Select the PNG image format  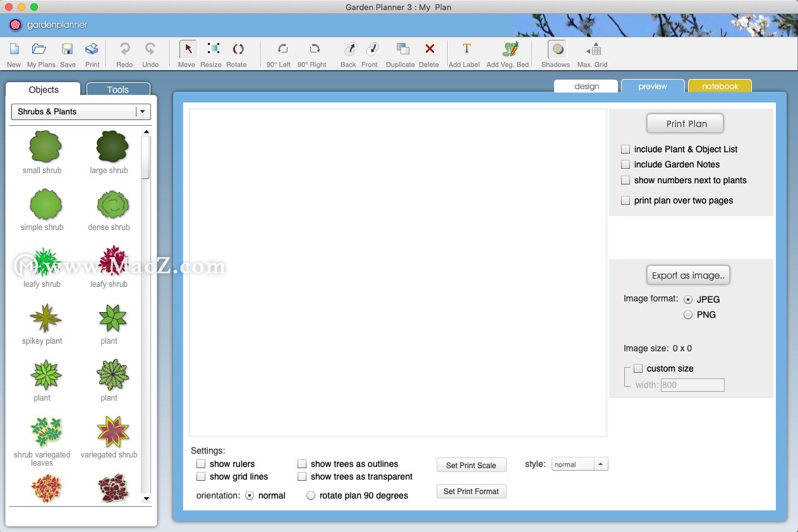click(x=688, y=315)
